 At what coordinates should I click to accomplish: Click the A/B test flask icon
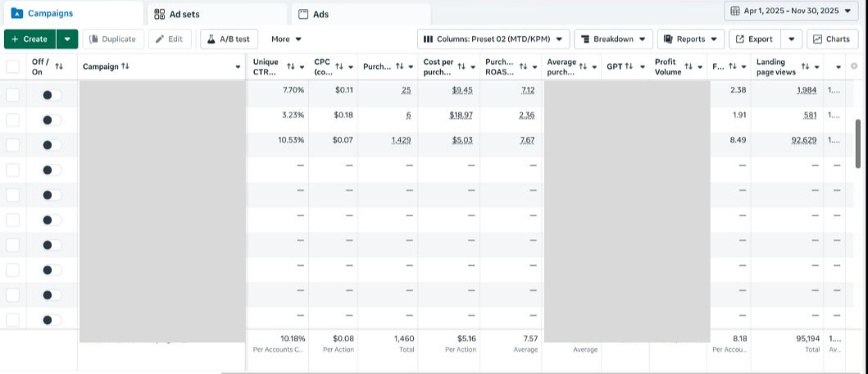211,39
